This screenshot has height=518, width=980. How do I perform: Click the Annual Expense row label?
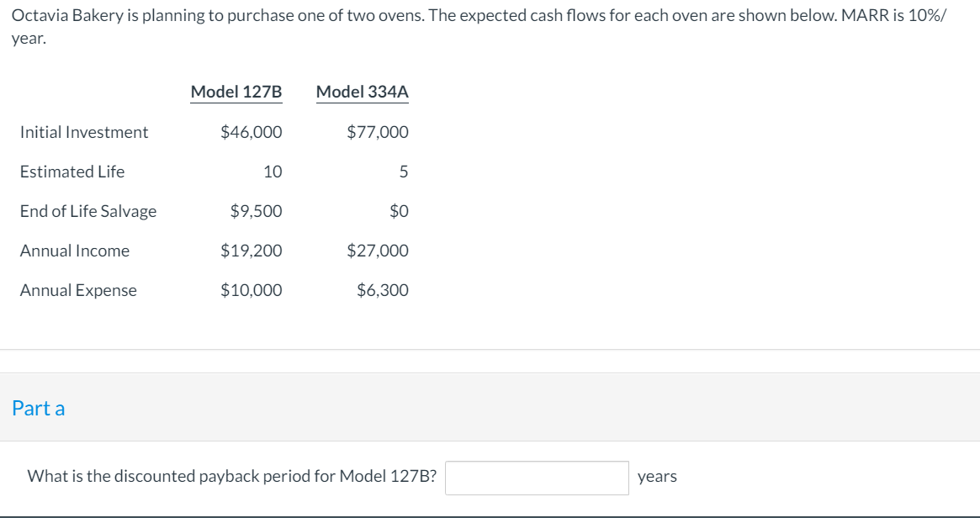pyautogui.click(x=78, y=290)
